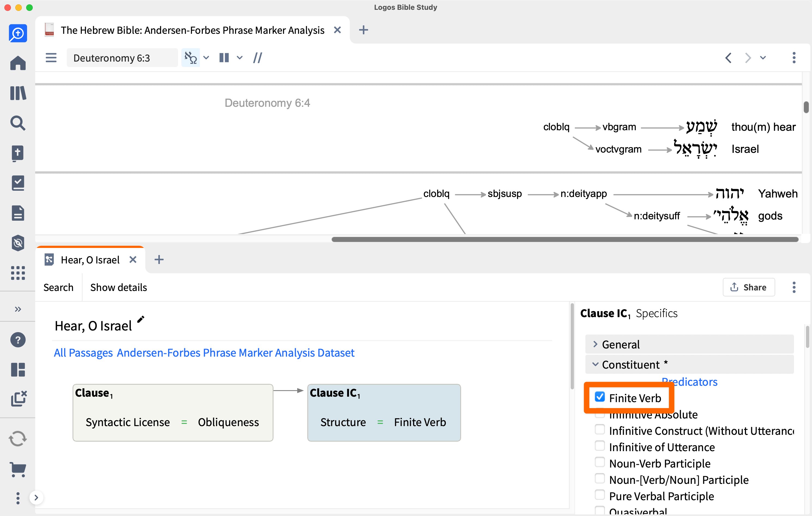Viewport: 812px width, 516px height.
Task: Click the Search menu item
Action: point(58,287)
